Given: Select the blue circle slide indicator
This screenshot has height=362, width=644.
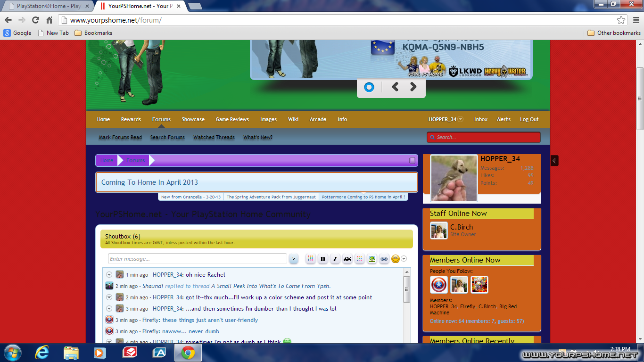Looking at the screenshot, I should pos(369,87).
